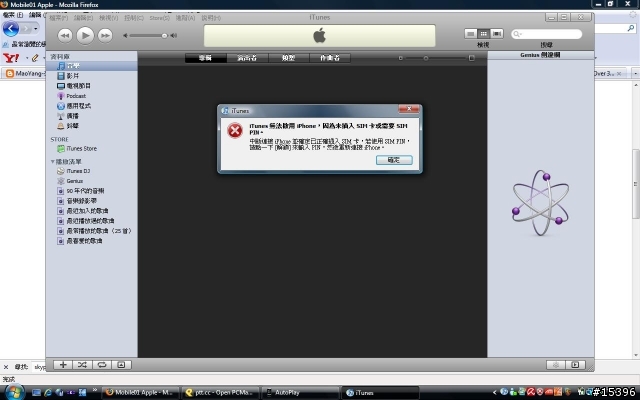The width and height of the screenshot is (640, 400).
Task: Select the Music (音樂) library item
Action: [x=91, y=66]
